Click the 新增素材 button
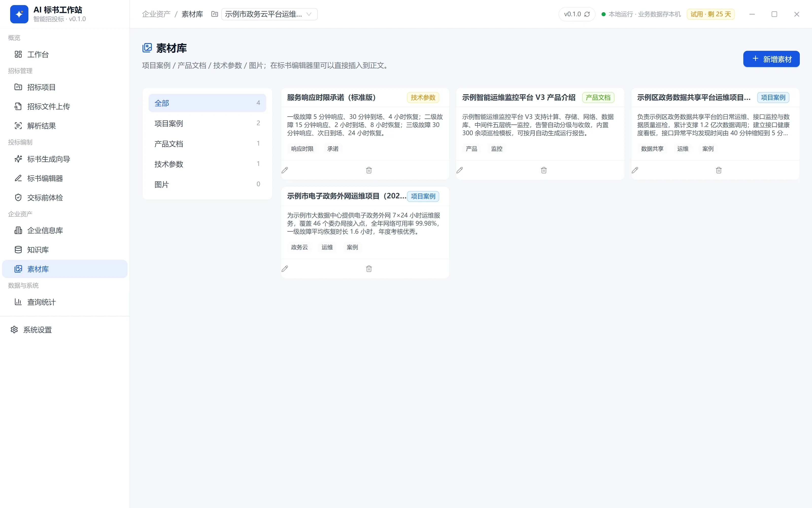 pos(771,59)
